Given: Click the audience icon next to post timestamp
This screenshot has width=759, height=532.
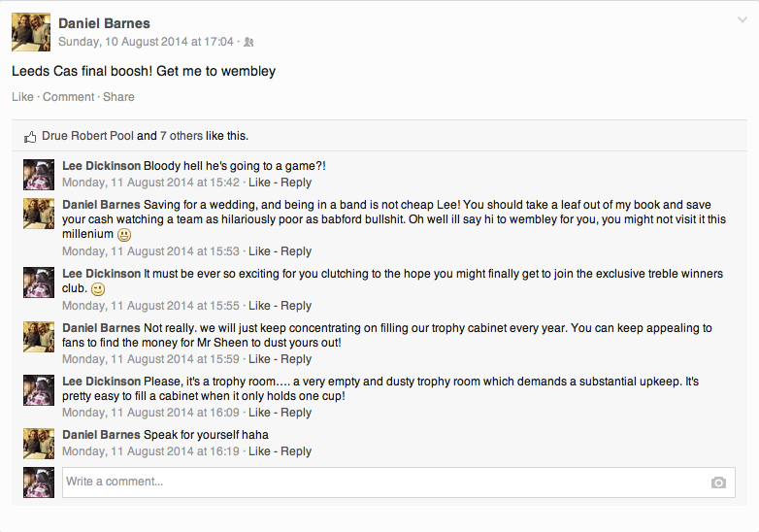Looking at the screenshot, I should (x=248, y=42).
